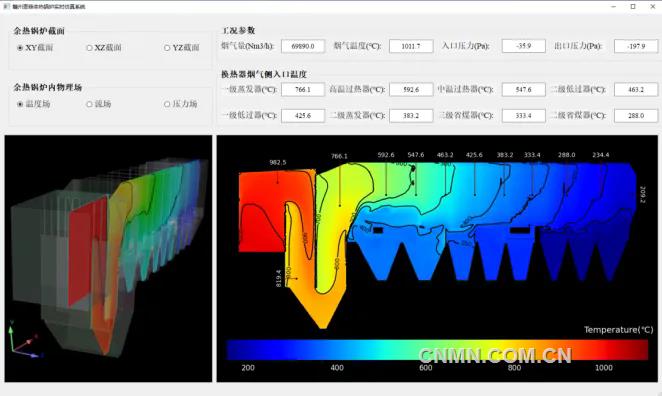Click the 烟气量(Nm3/h) label
Viewport: 662px width, 396px height.
247,46
